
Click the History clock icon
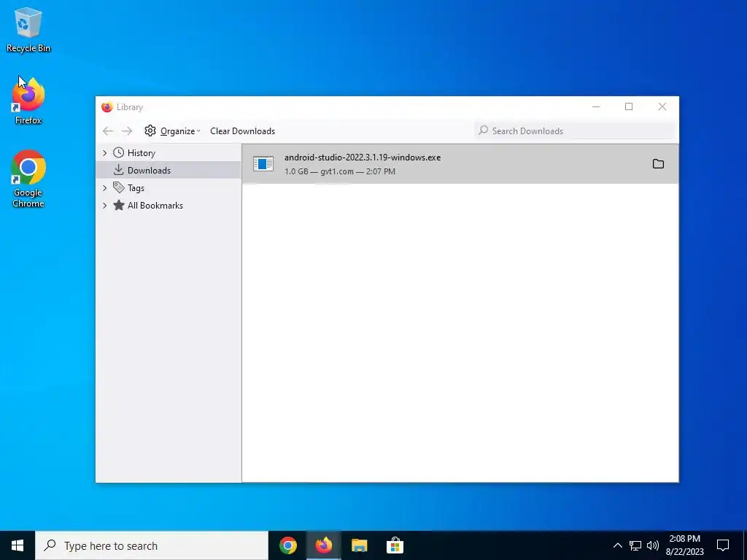pyautogui.click(x=119, y=152)
